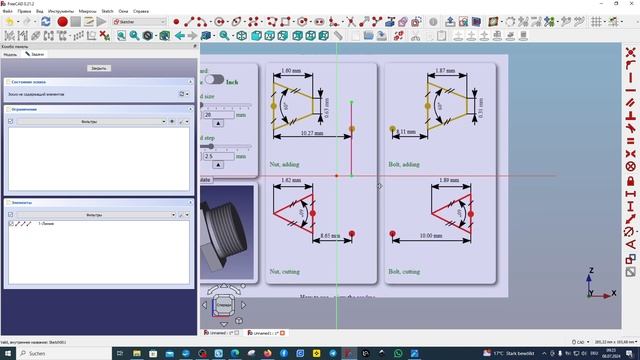Open solver state settings dropdown arrow
This screenshot has height=360, width=640.
tap(187, 94)
